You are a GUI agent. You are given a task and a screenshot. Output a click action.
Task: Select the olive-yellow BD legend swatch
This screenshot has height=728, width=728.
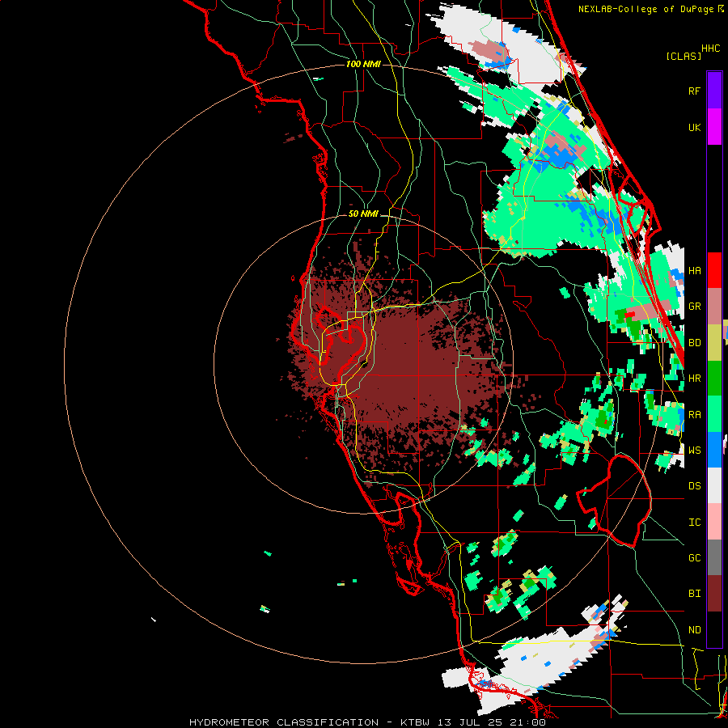[x=714, y=343]
